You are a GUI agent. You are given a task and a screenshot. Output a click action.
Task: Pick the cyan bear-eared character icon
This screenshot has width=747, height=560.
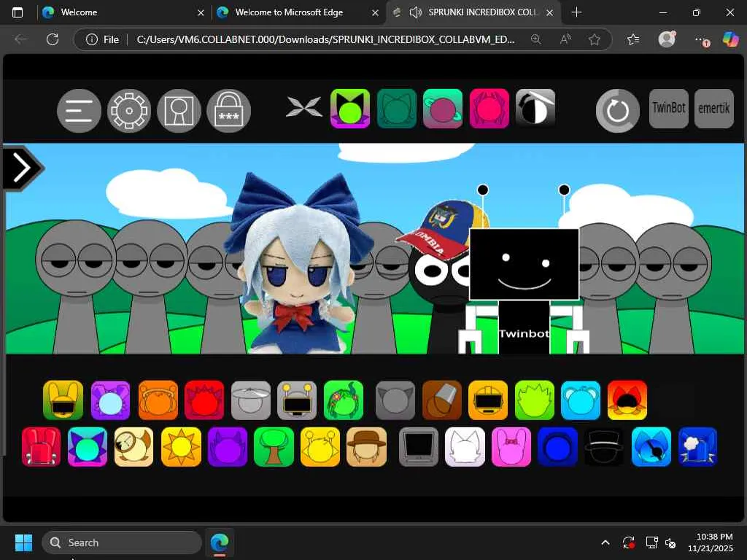point(581,400)
